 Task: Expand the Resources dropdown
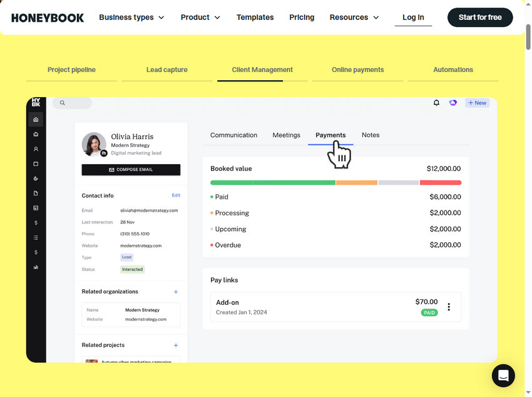tap(354, 18)
